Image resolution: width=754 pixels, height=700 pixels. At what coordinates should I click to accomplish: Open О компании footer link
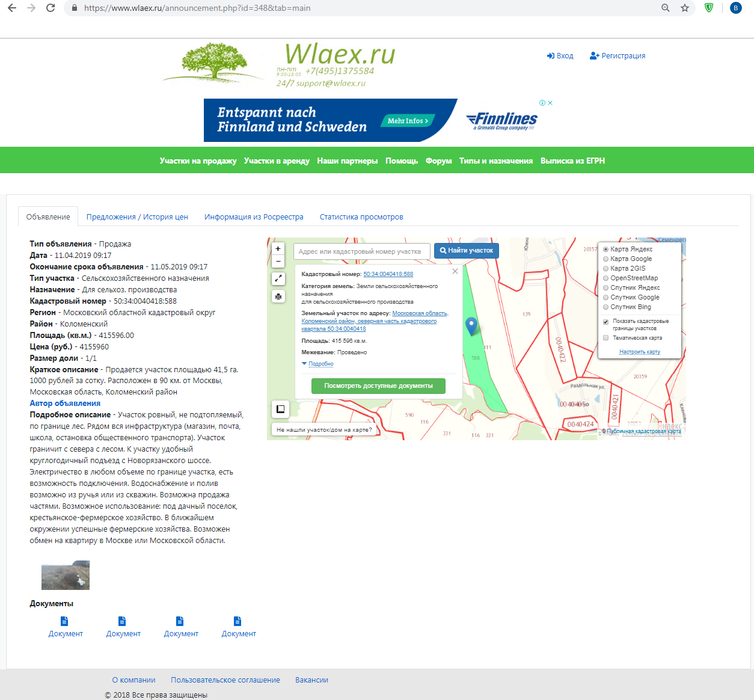[133, 680]
